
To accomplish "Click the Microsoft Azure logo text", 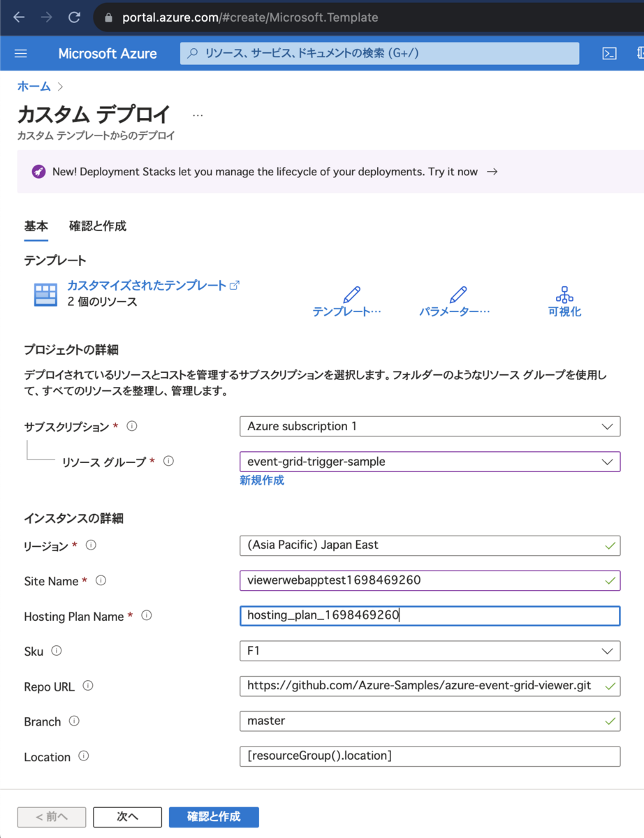I will (x=108, y=54).
